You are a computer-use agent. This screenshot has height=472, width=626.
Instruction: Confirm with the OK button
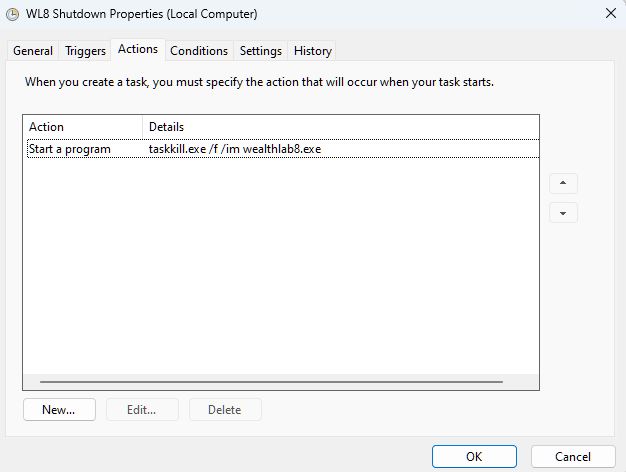pos(474,456)
